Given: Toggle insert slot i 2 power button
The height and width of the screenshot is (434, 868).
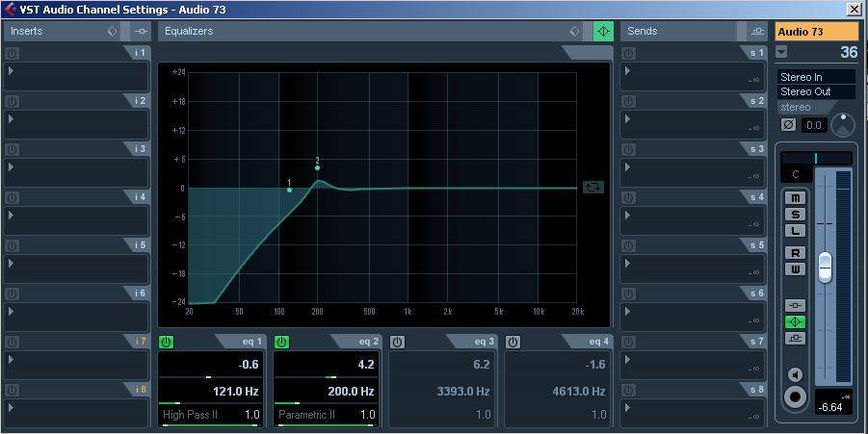Looking at the screenshot, I should pyautogui.click(x=12, y=101).
